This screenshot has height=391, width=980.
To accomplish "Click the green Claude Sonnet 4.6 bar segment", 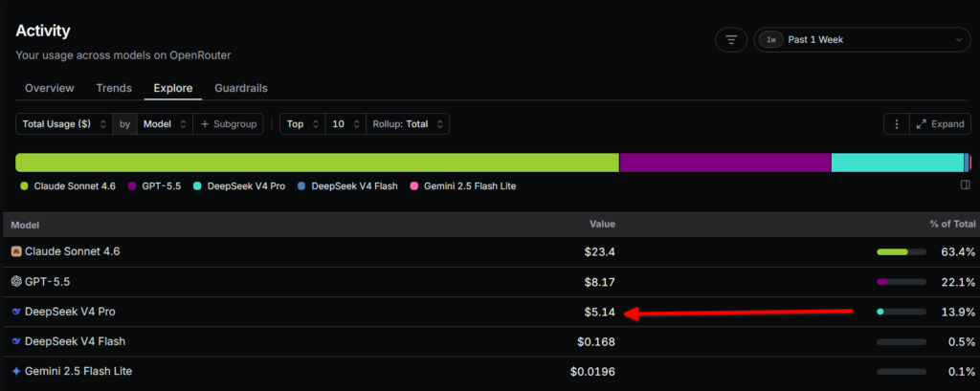I will pos(317,163).
